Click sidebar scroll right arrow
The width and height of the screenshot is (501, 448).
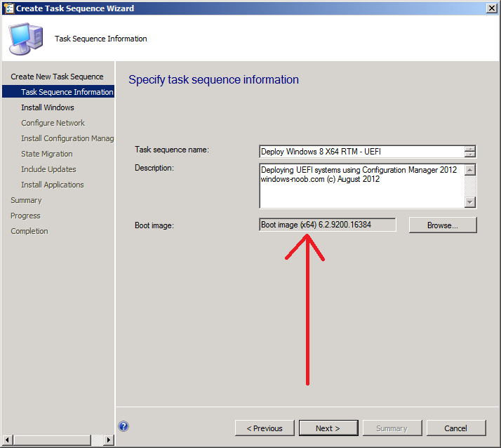(109, 440)
